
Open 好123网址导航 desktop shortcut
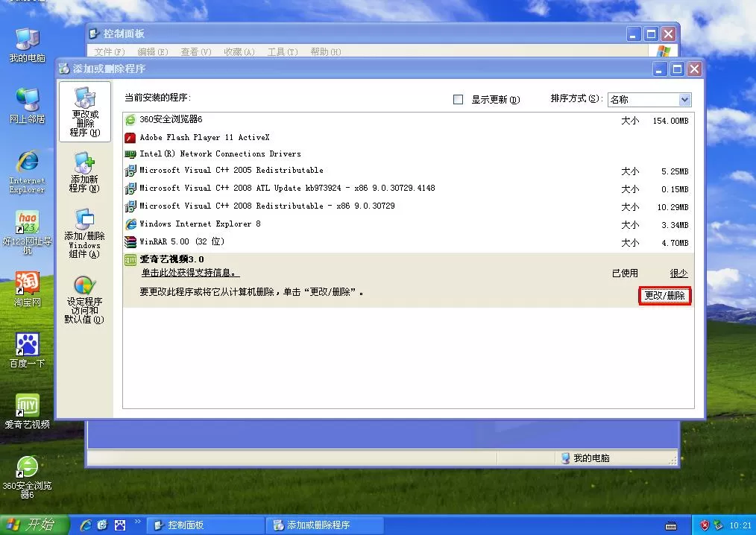click(x=28, y=232)
